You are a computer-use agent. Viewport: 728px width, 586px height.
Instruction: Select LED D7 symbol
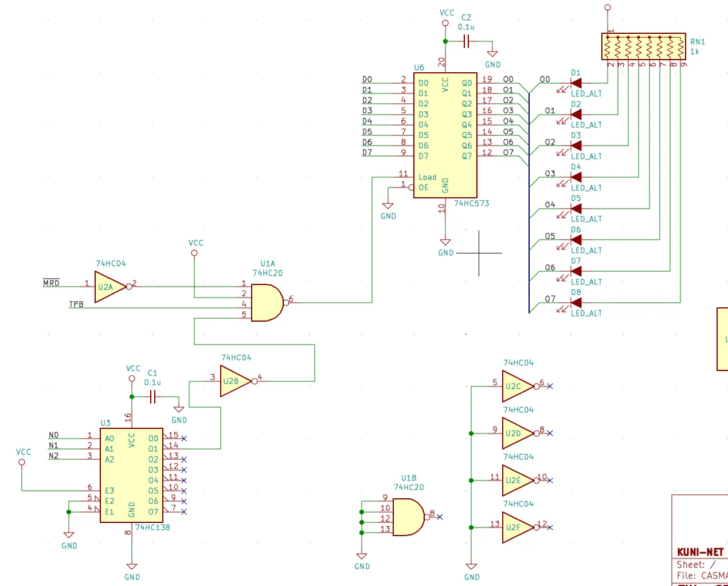[x=576, y=271]
